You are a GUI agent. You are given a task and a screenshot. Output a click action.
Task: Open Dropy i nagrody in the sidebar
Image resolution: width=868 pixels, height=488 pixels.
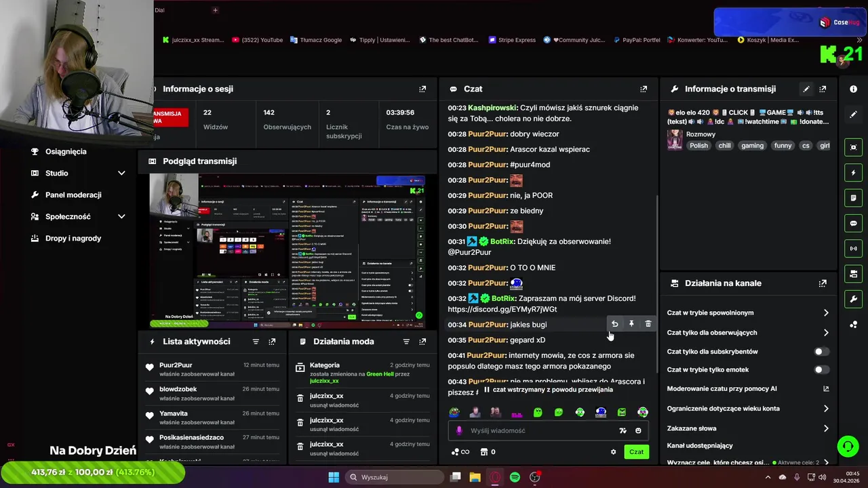73,239
